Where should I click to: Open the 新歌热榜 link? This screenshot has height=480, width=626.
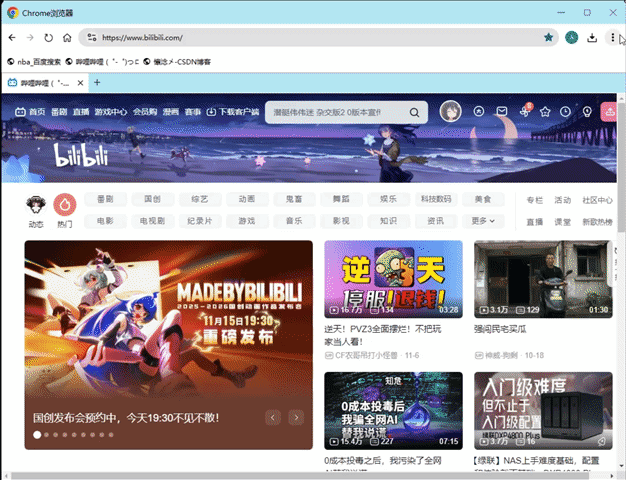click(x=597, y=222)
